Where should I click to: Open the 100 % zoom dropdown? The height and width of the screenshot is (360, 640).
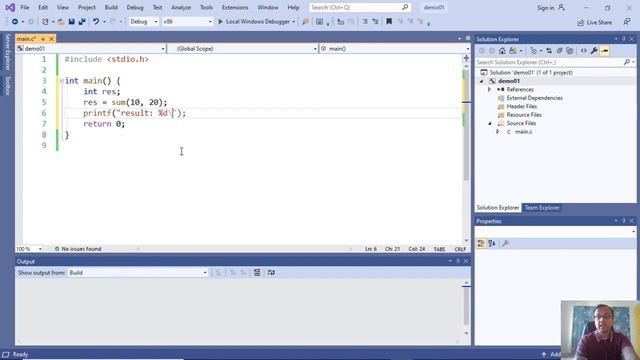click(x=29, y=249)
